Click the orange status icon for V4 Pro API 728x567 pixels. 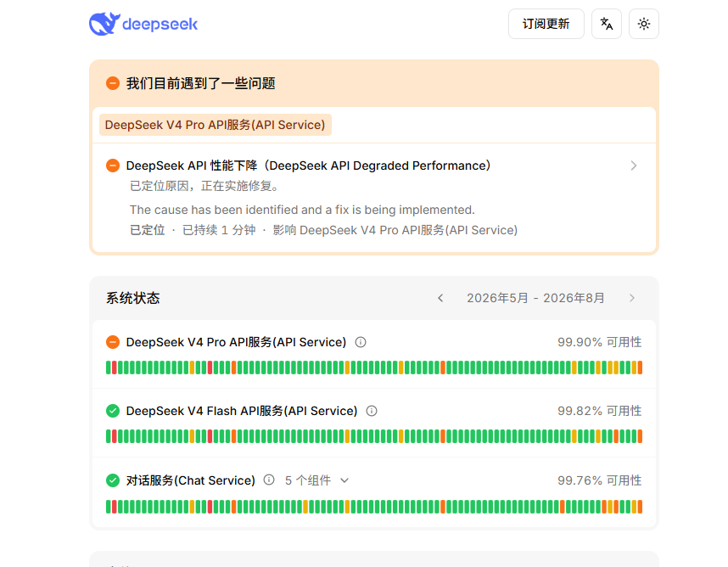(113, 342)
